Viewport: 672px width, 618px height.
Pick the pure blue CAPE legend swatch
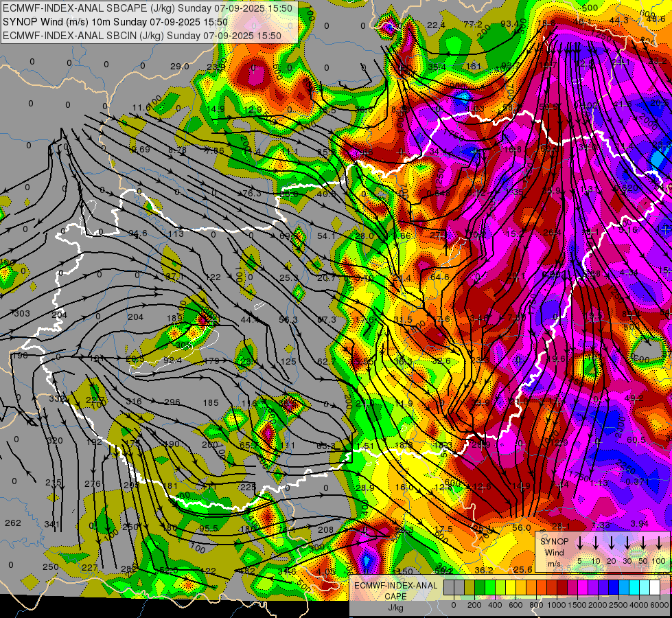click(613, 588)
